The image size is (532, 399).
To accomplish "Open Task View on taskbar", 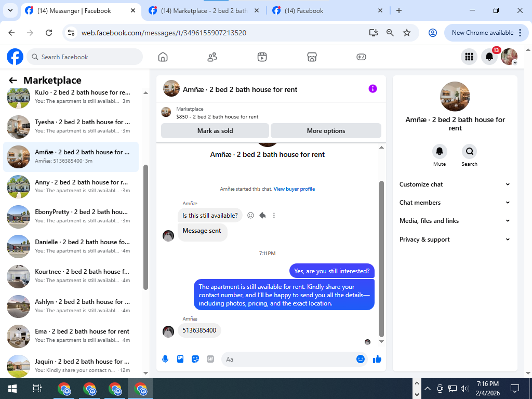I will [x=37, y=389].
